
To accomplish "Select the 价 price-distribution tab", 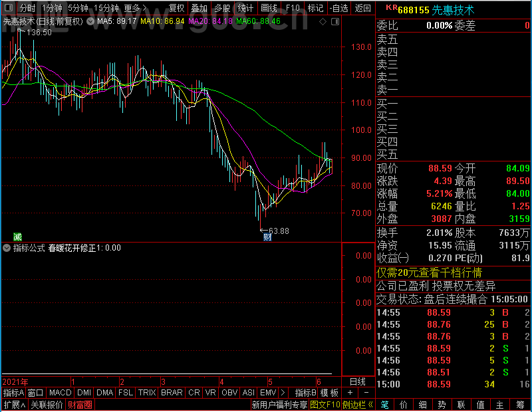I will [x=404, y=405].
